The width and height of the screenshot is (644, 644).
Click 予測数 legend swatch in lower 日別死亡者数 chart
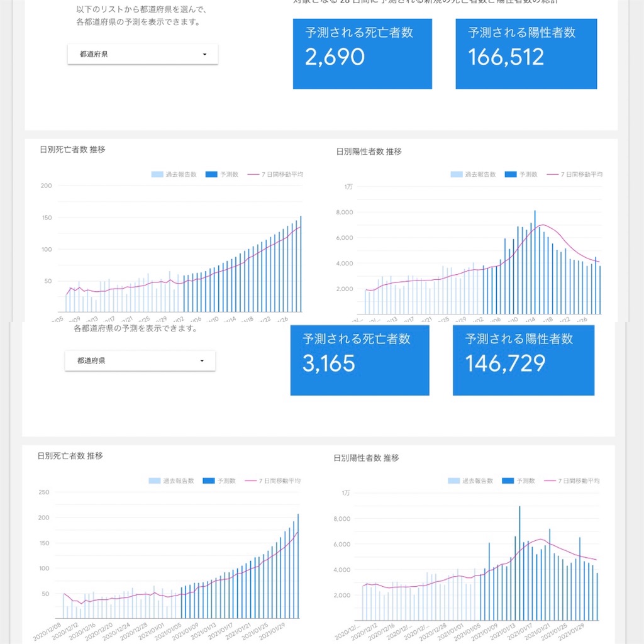point(209,481)
